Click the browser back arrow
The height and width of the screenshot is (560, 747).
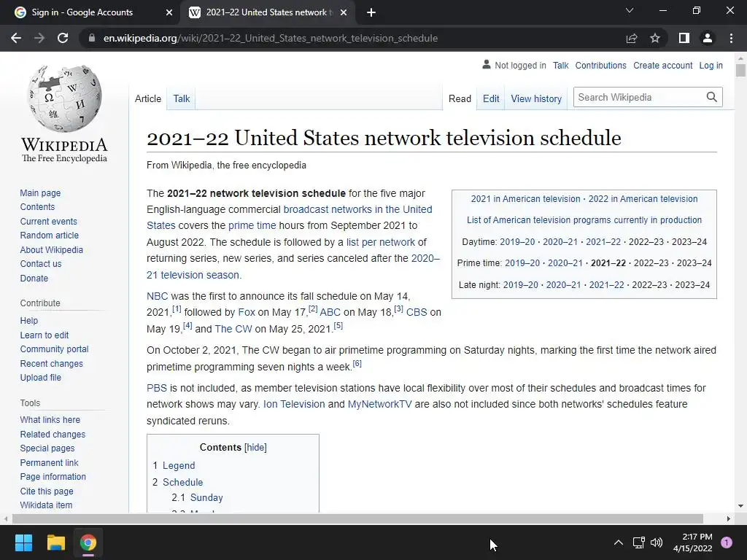pyautogui.click(x=16, y=38)
